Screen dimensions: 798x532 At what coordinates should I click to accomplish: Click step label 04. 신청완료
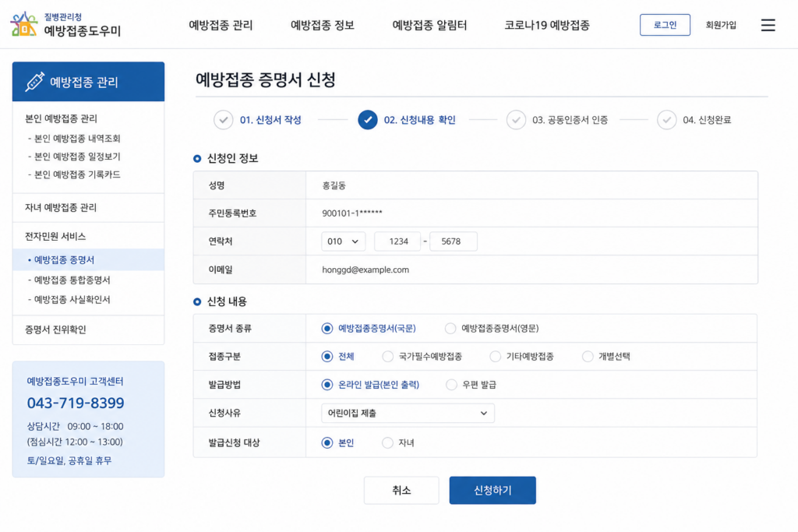pyautogui.click(x=707, y=120)
